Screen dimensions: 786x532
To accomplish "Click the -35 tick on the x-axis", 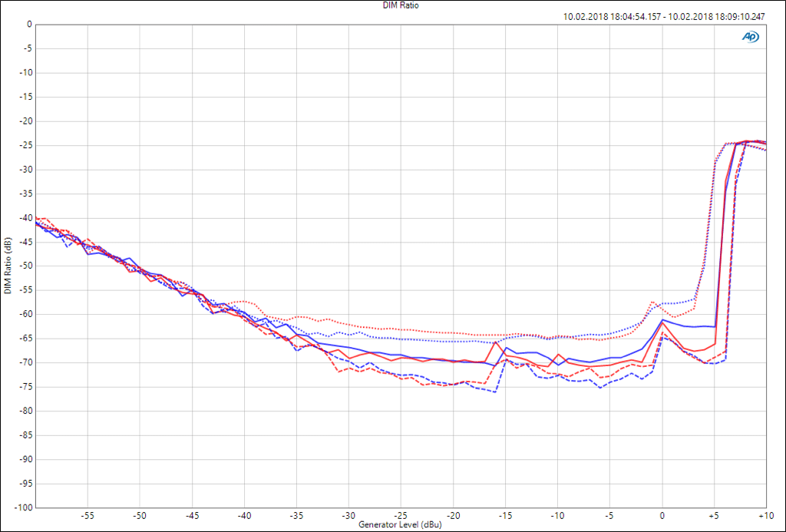I will [296, 516].
